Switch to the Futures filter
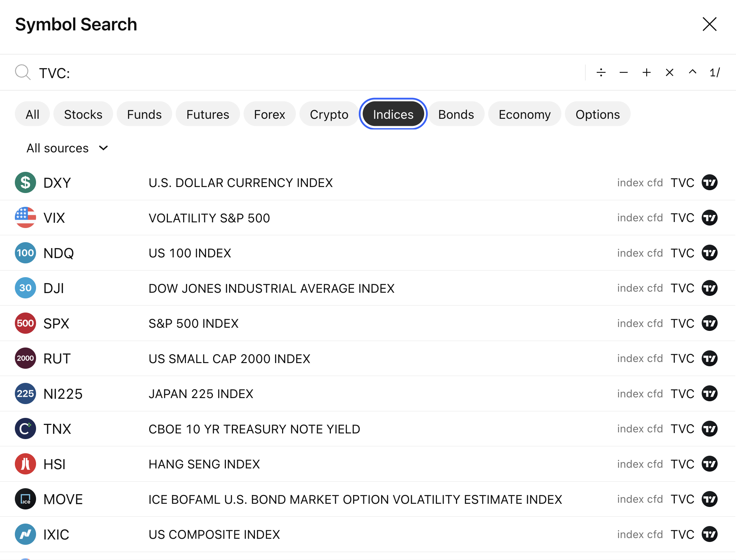Viewport: 736px width, 560px height. 208,114
